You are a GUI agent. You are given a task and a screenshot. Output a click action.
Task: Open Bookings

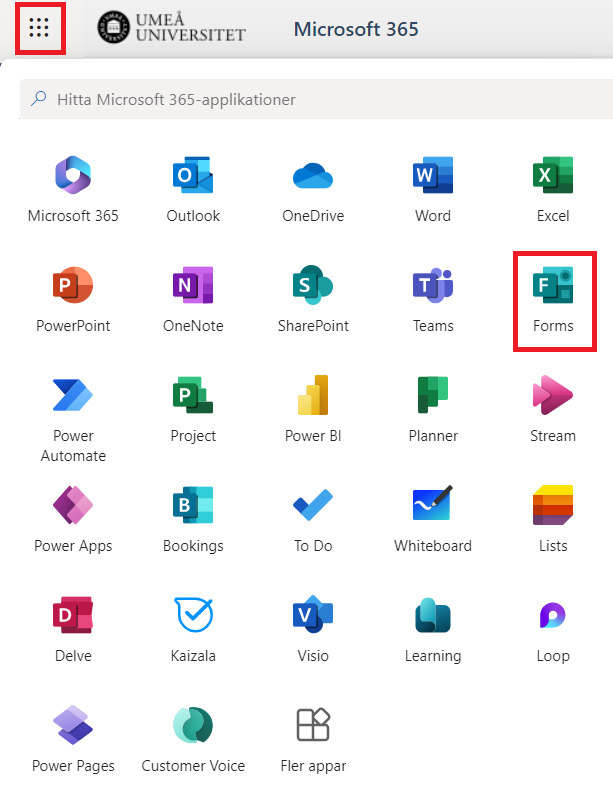click(193, 520)
